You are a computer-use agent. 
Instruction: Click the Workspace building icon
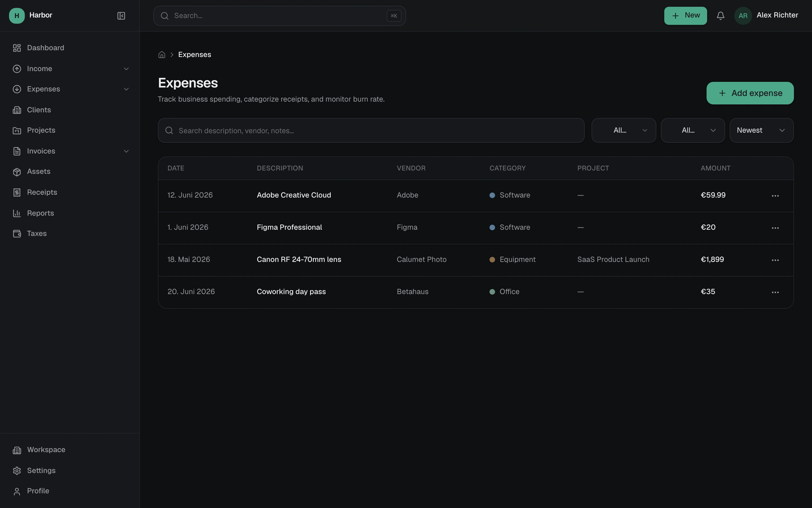(17, 450)
